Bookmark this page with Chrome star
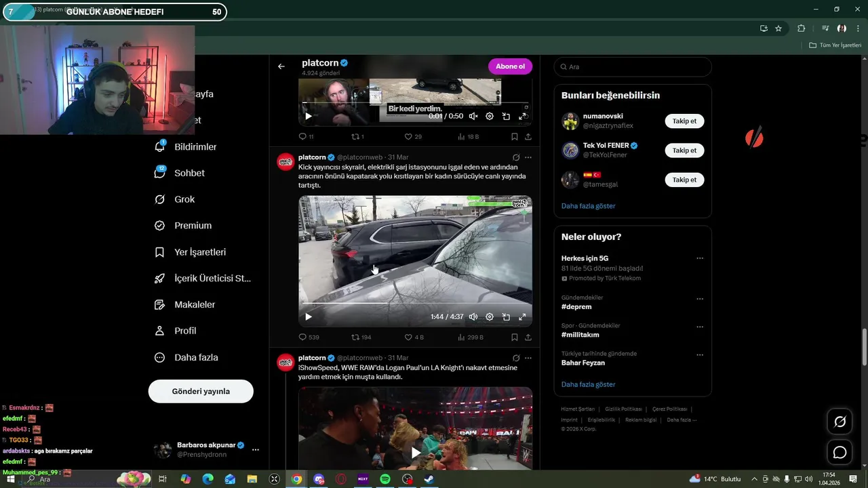 (778, 28)
